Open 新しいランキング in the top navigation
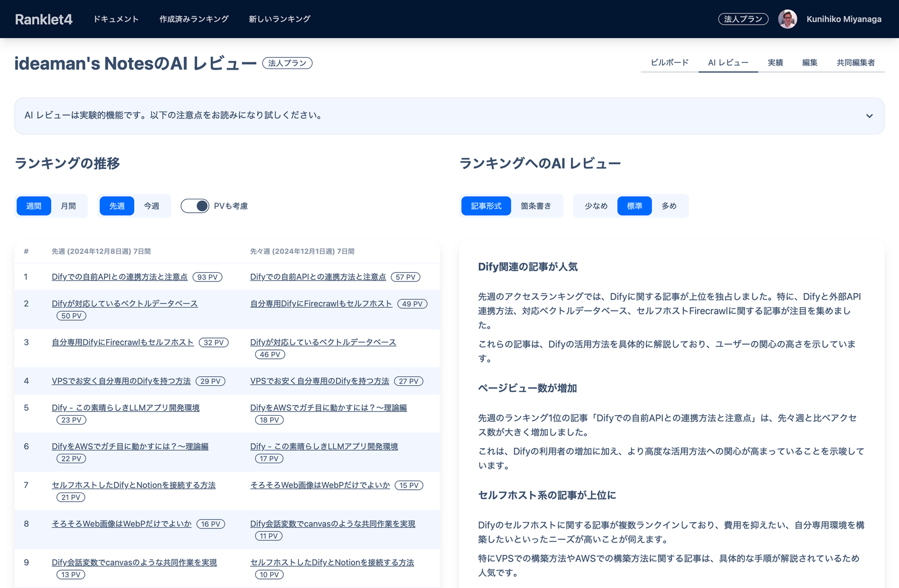 pos(279,19)
